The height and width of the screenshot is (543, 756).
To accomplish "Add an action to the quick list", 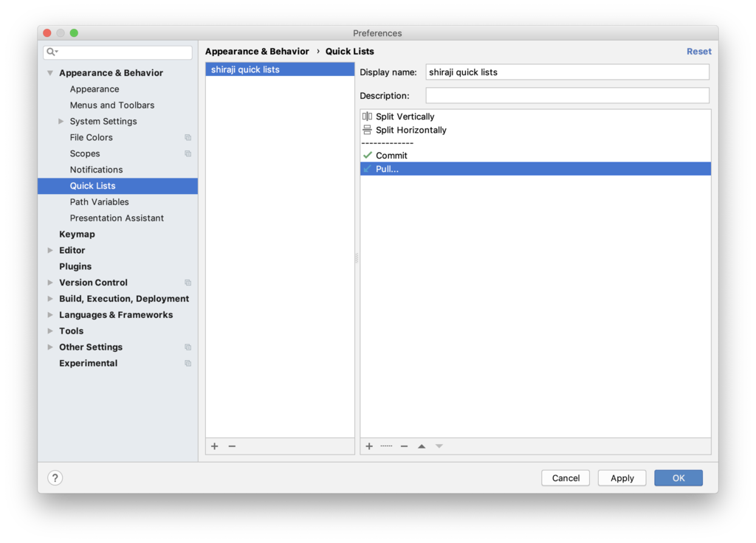I will point(369,446).
